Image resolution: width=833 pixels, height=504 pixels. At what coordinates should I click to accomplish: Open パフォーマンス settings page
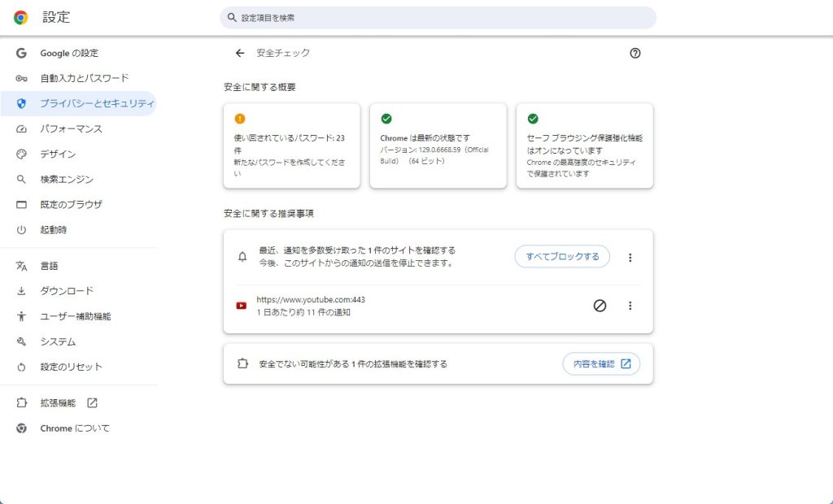click(71, 128)
